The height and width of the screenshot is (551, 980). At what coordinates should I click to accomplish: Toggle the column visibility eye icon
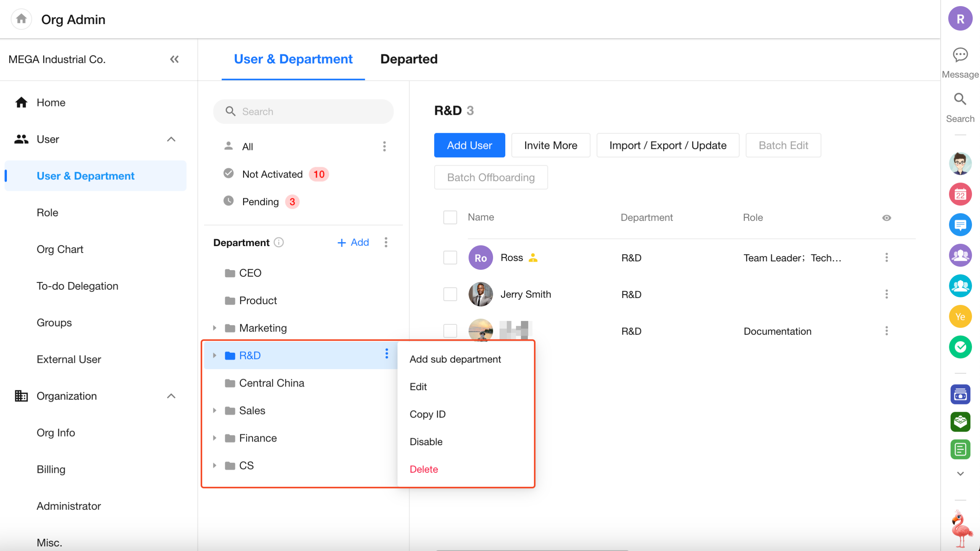[887, 218]
